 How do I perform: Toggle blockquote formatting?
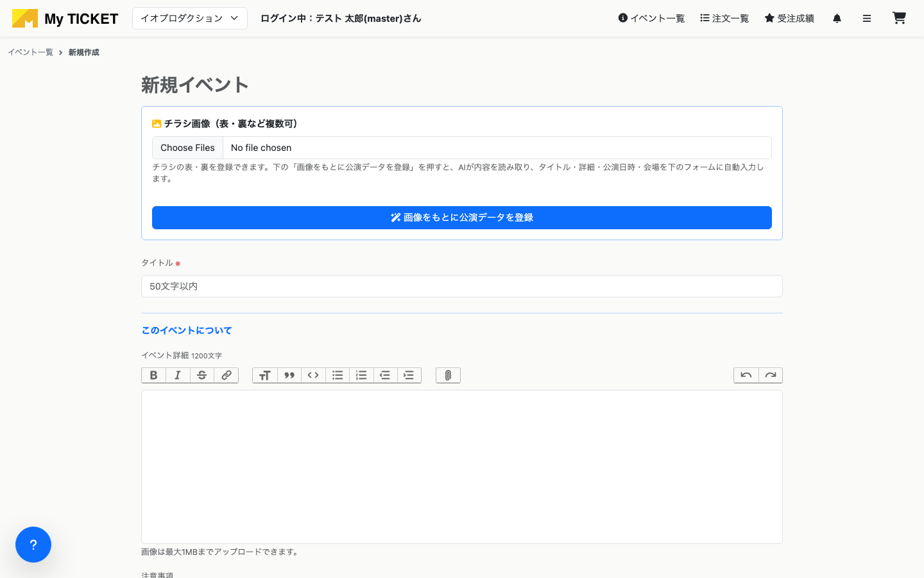289,375
